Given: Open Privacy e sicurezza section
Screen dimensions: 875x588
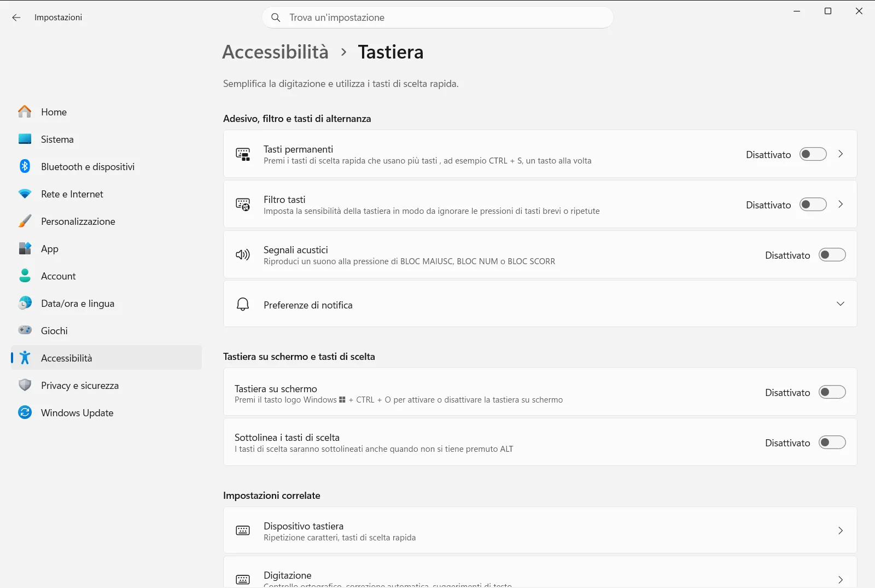Looking at the screenshot, I should [x=106, y=385].
